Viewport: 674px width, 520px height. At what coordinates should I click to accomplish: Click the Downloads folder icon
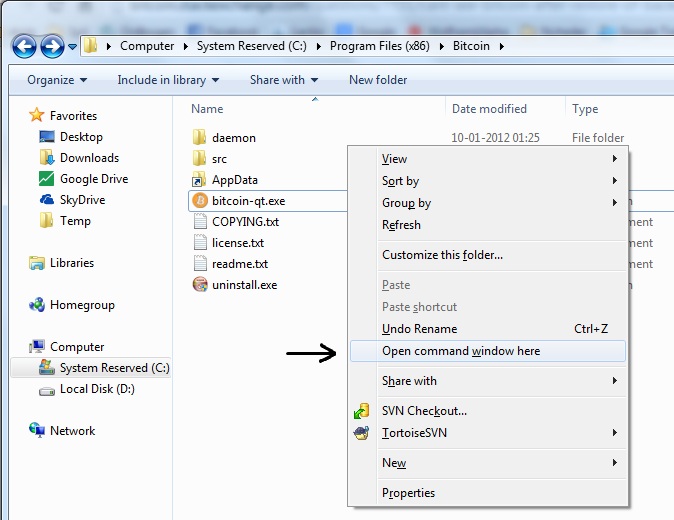point(46,158)
